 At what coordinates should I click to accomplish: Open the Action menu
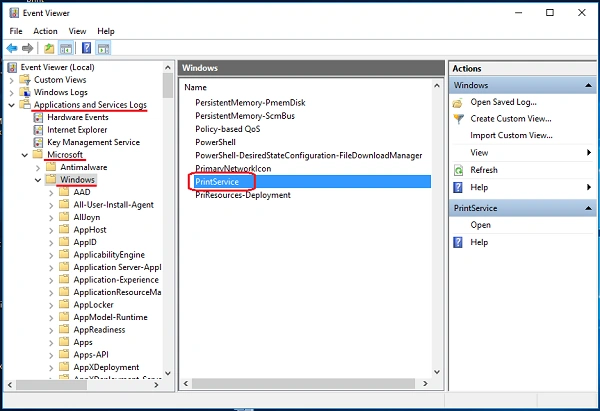[x=45, y=31]
